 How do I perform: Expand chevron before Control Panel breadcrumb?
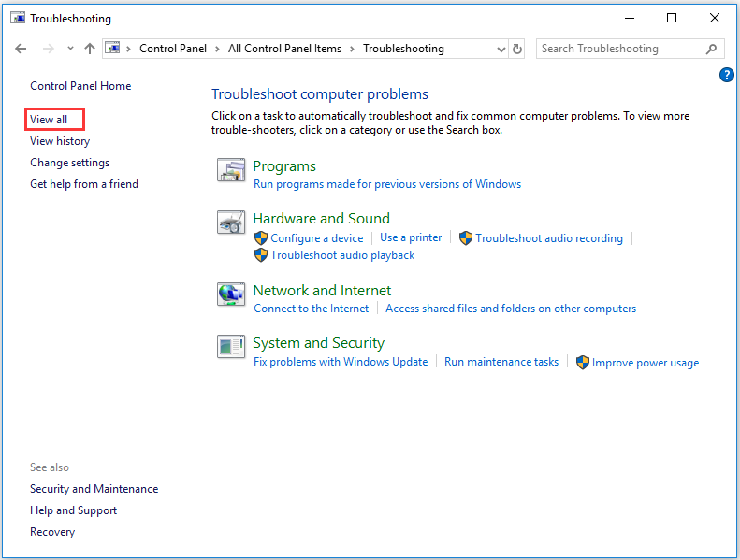128,49
